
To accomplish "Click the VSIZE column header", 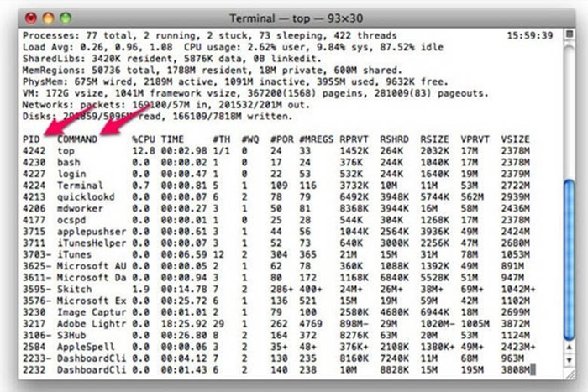I will click(516, 139).
